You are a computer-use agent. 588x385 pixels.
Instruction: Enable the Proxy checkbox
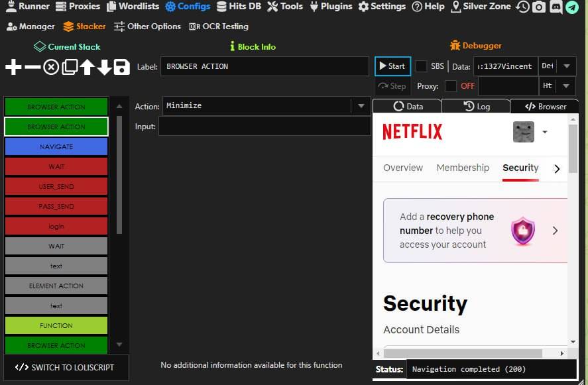pos(451,86)
